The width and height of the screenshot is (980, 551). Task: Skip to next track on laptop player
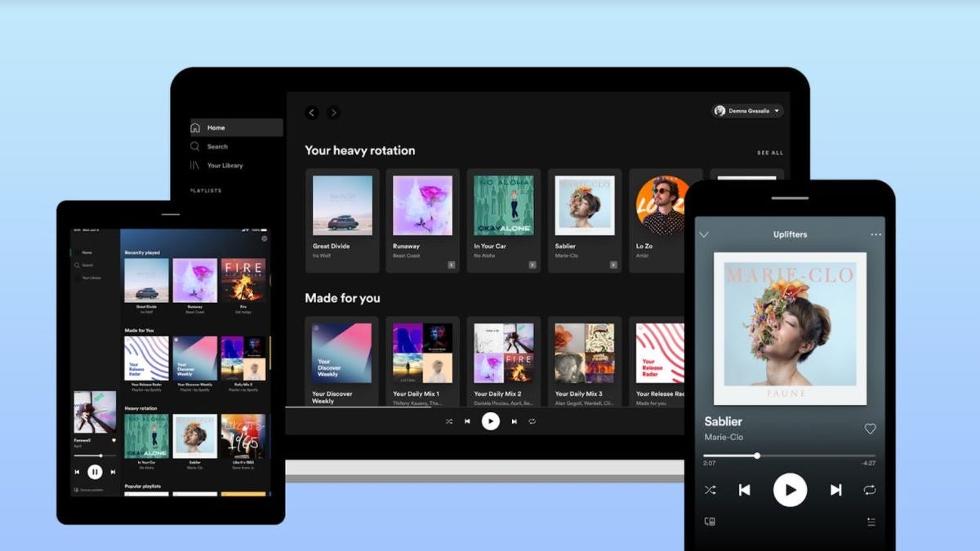point(514,421)
